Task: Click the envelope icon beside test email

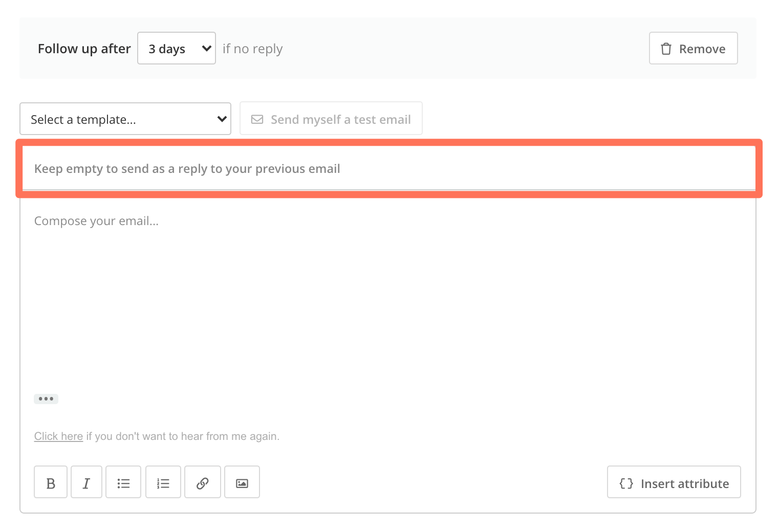Action: click(257, 119)
